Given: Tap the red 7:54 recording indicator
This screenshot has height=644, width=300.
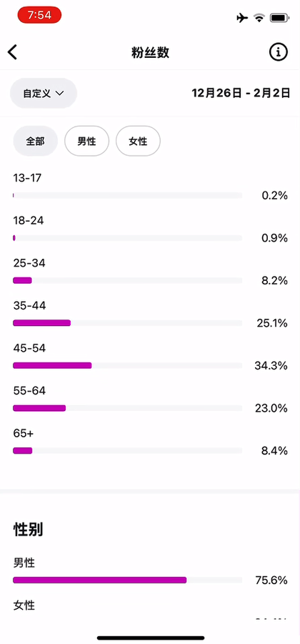Looking at the screenshot, I should coord(39,15).
